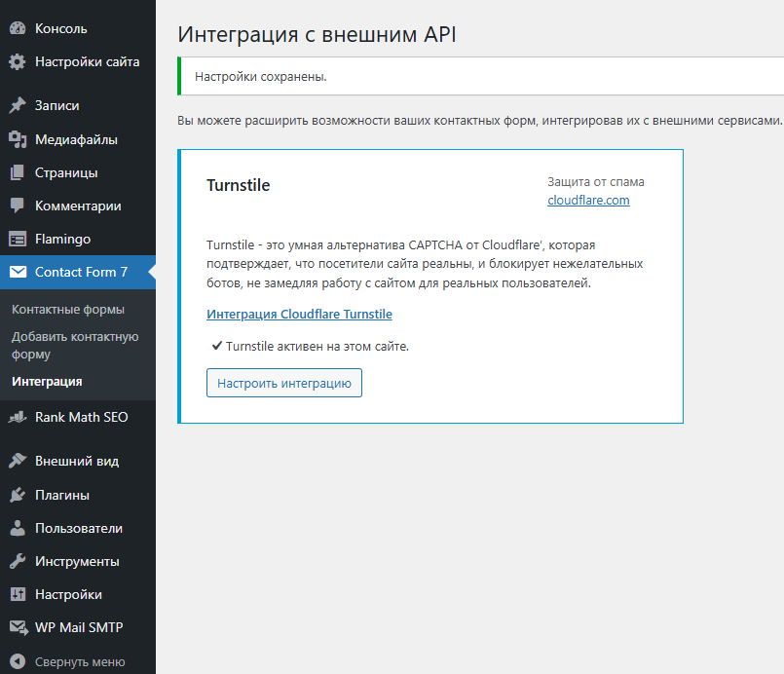Click the Внешний вид paintbrush icon
This screenshot has height=674, width=784.
point(18,461)
